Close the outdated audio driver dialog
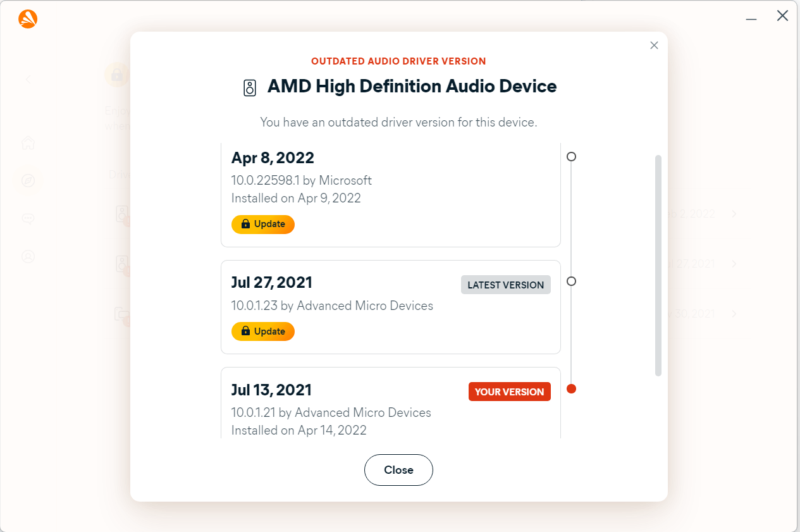The width and height of the screenshot is (800, 532). pyautogui.click(x=398, y=470)
